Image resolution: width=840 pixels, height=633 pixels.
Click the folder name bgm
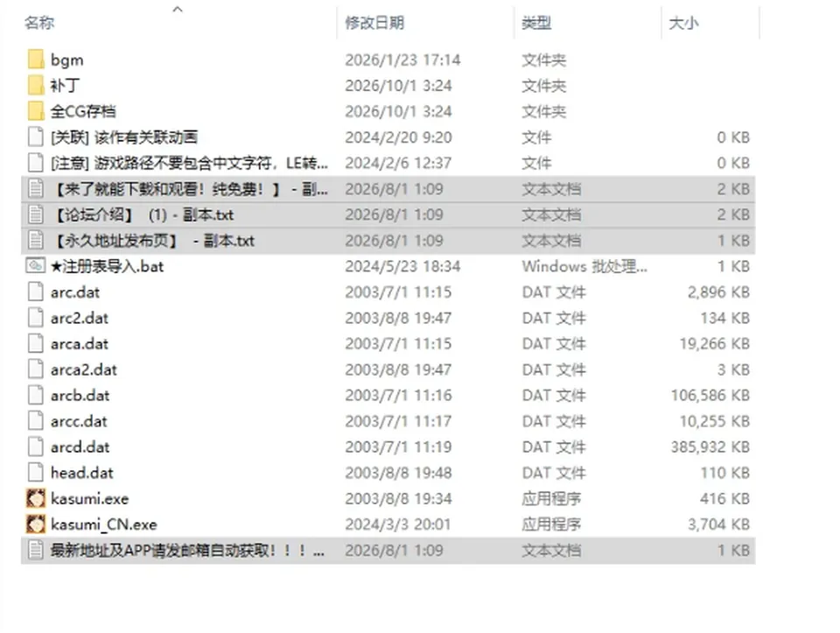(x=67, y=60)
